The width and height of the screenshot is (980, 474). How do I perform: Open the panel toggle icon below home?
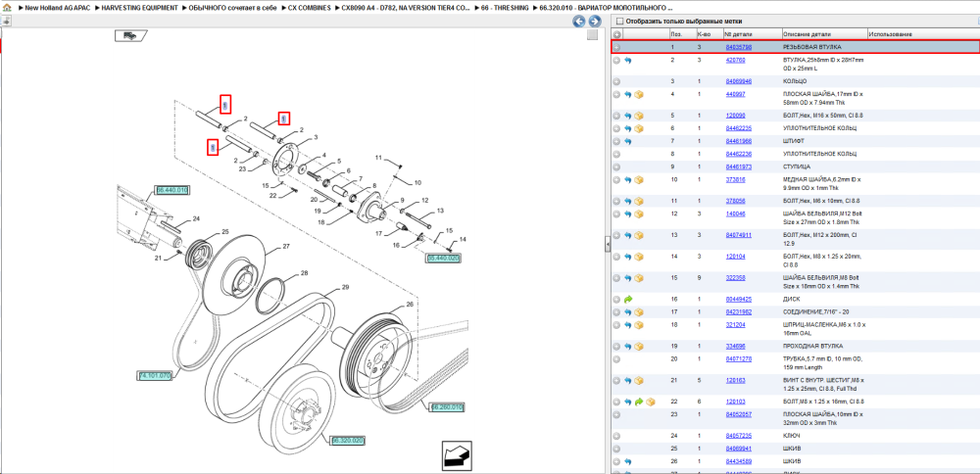[5, 21]
